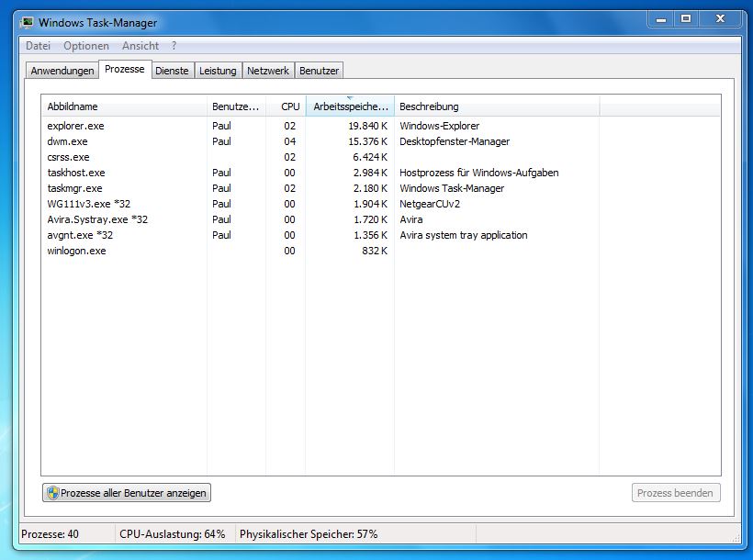Click the Windows-Explorer description
The image size is (753, 560).
[440, 126]
